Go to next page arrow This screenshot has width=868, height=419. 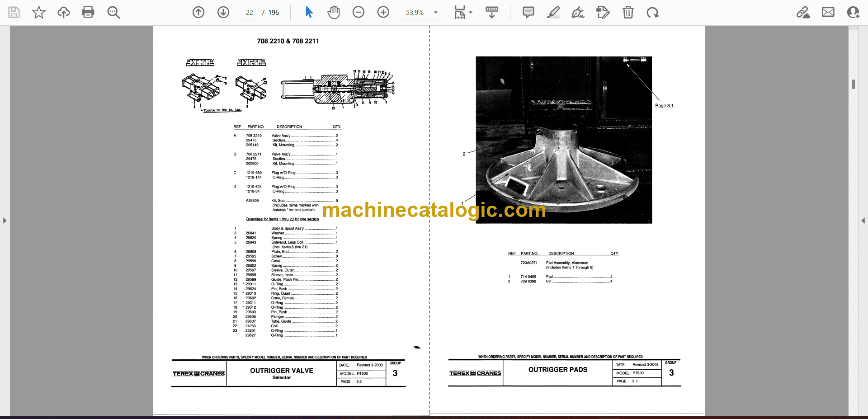pos(223,12)
